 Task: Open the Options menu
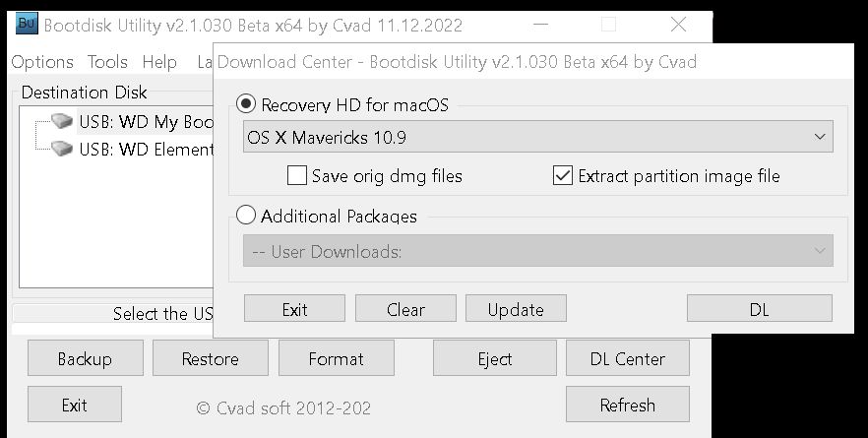pyautogui.click(x=42, y=62)
